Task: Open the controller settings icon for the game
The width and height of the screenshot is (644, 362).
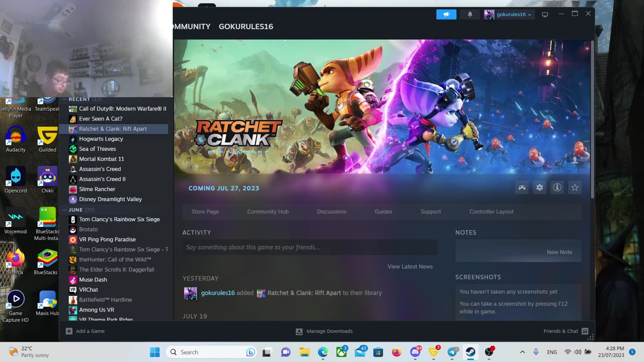Action: [522, 188]
